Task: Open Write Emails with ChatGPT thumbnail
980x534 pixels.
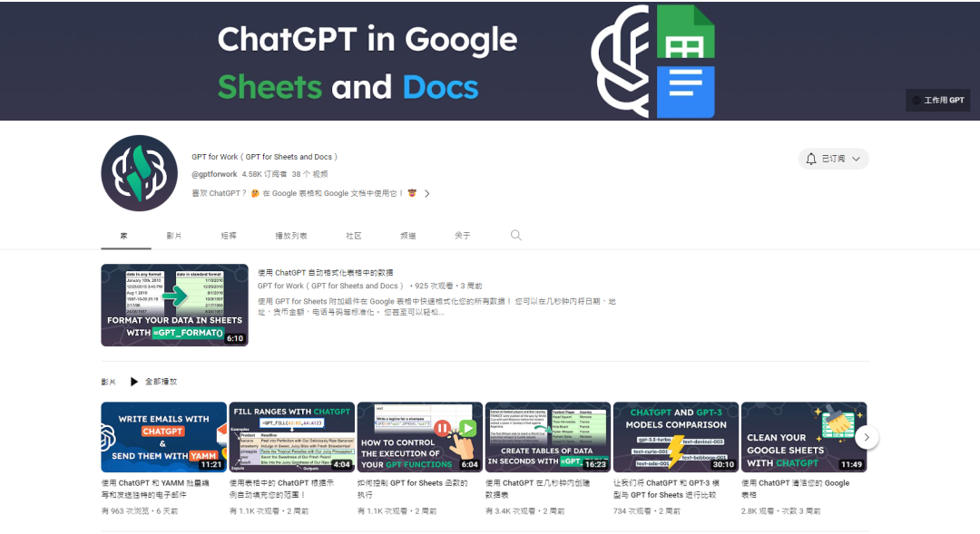Action: click(x=163, y=437)
